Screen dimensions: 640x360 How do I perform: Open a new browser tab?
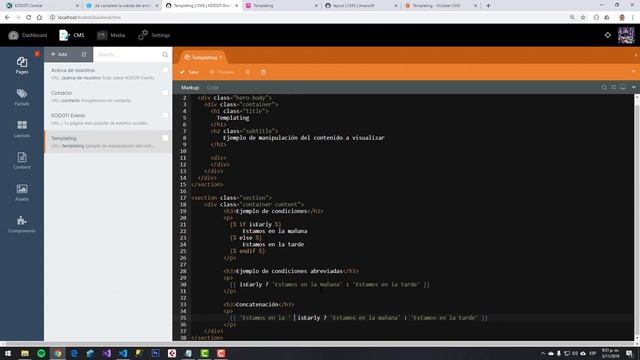pos(488,6)
